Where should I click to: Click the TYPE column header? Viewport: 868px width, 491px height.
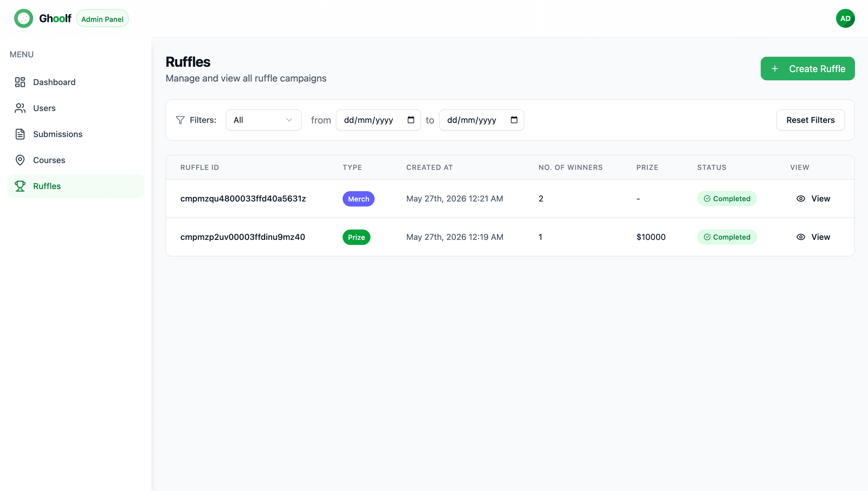coord(352,167)
